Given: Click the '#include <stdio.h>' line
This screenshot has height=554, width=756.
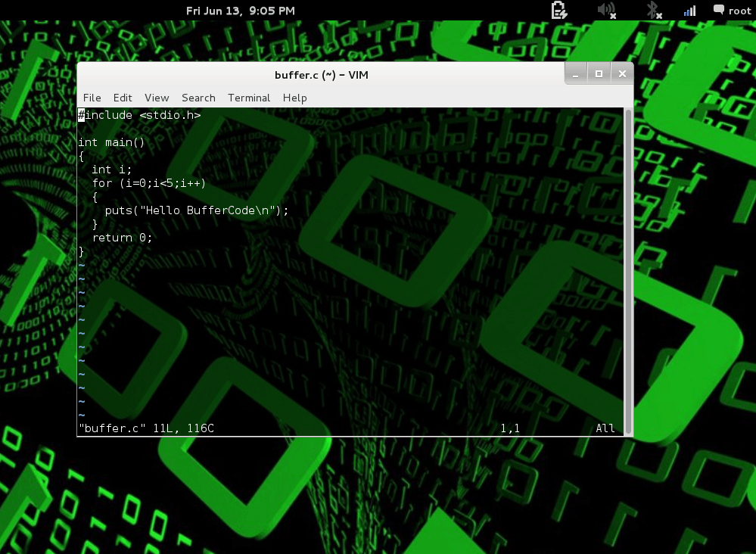Looking at the screenshot, I should (139, 115).
